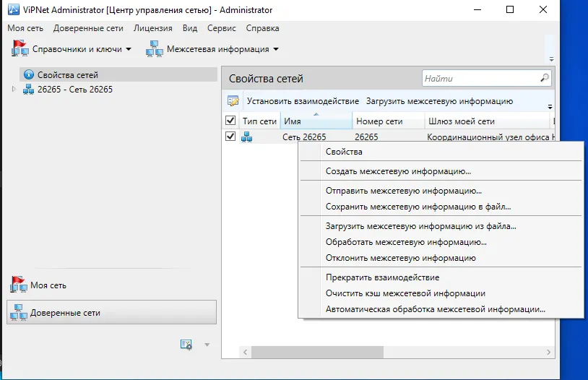The height and width of the screenshot is (380, 588).
Task: Open the Справочники и ключи dropdown arrow
Action: (129, 49)
